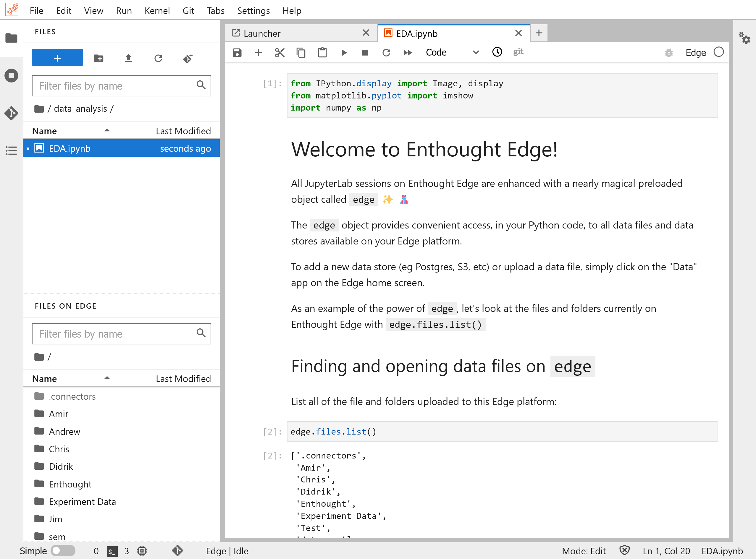Sort Edge files by Name header
This screenshot has height=559, width=756.
tap(73, 378)
